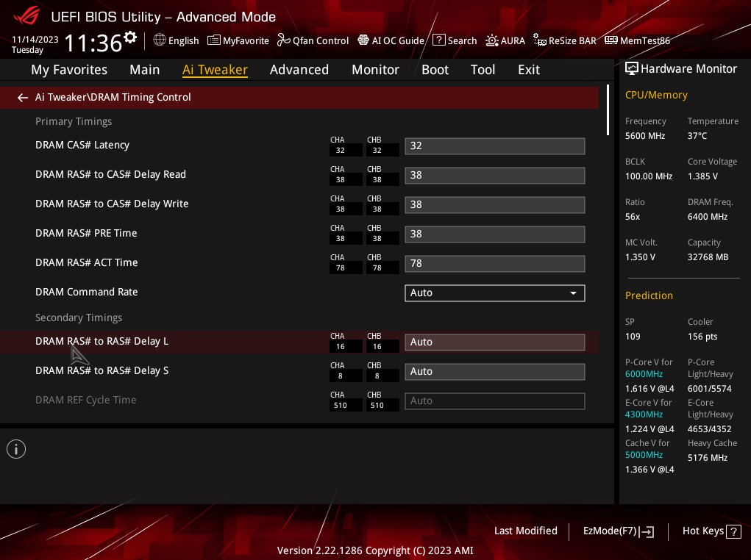
Task: Click the 5000MHz Cache value
Action: click(644, 455)
